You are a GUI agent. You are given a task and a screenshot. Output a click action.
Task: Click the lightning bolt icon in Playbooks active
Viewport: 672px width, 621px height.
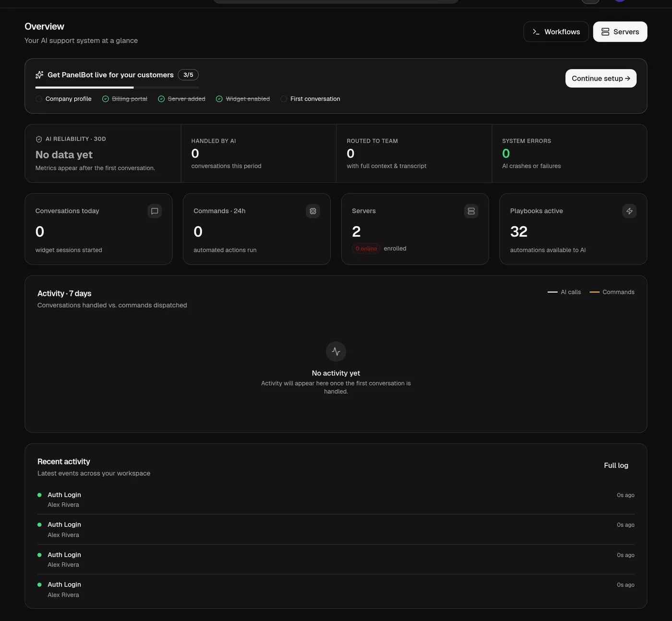point(629,211)
